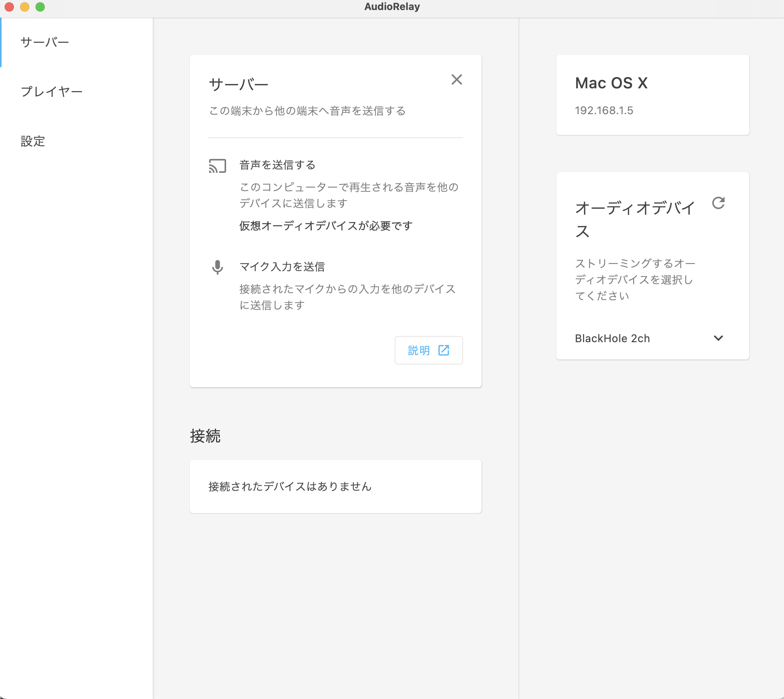784x699 pixels.
Task: Select the 音声を送信する option
Action: [277, 165]
